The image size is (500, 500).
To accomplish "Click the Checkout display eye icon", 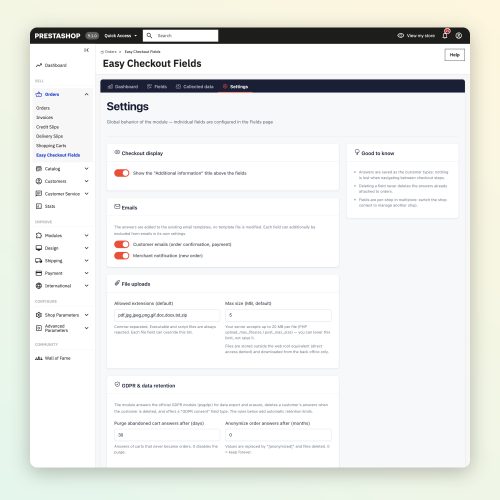I will [x=117, y=152].
